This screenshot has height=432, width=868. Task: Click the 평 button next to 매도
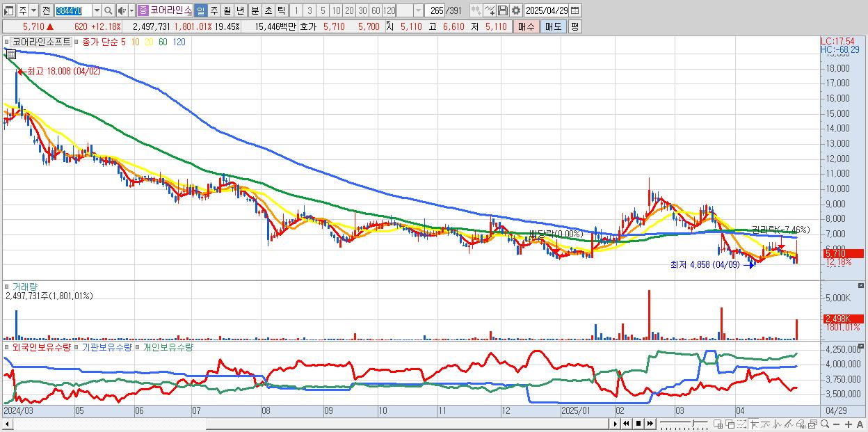[x=574, y=26]
